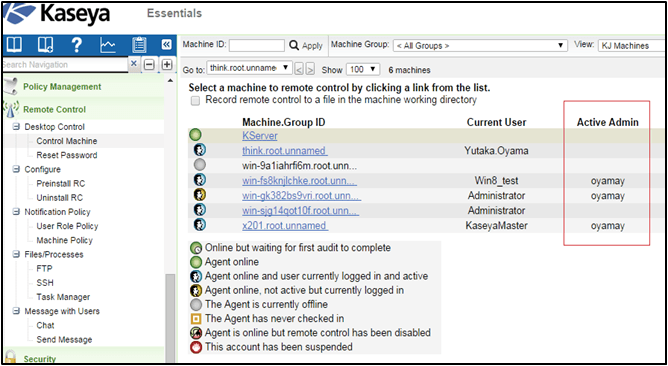
Task: Click next machine arrow button
Action: (x=310, y=69)
